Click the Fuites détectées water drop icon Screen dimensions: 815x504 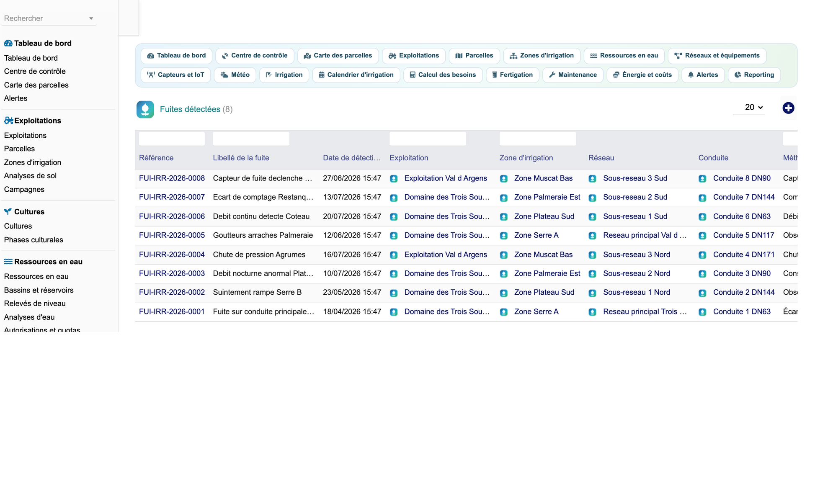[145, 109]
